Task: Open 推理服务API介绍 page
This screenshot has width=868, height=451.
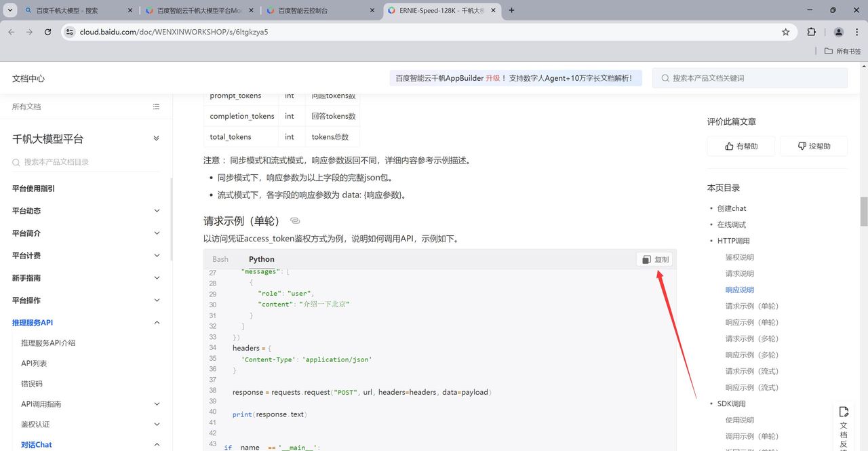Action: click(x=48, y=343)
